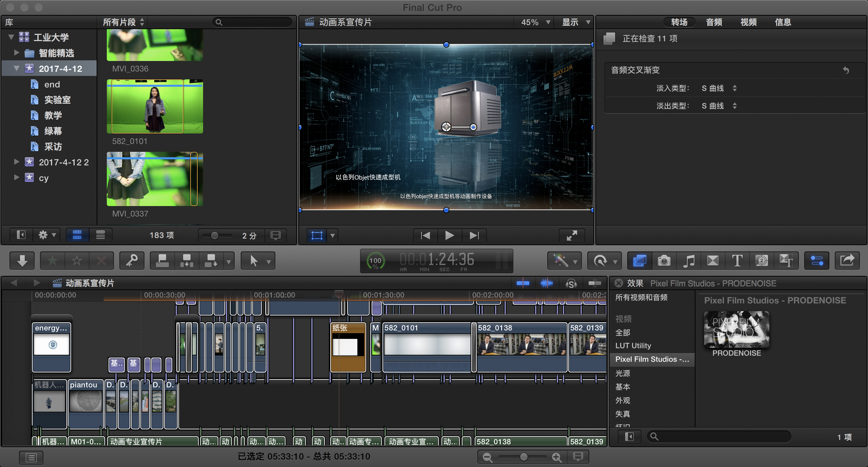Select the 582_0101 clip thumbnail in browser

tap(155, 106)
